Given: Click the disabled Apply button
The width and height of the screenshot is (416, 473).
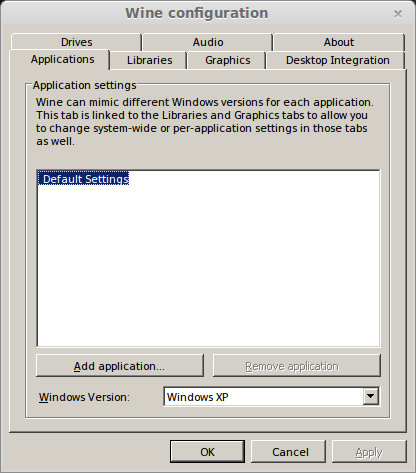Looking at the screenshot, I should [369, 452].
